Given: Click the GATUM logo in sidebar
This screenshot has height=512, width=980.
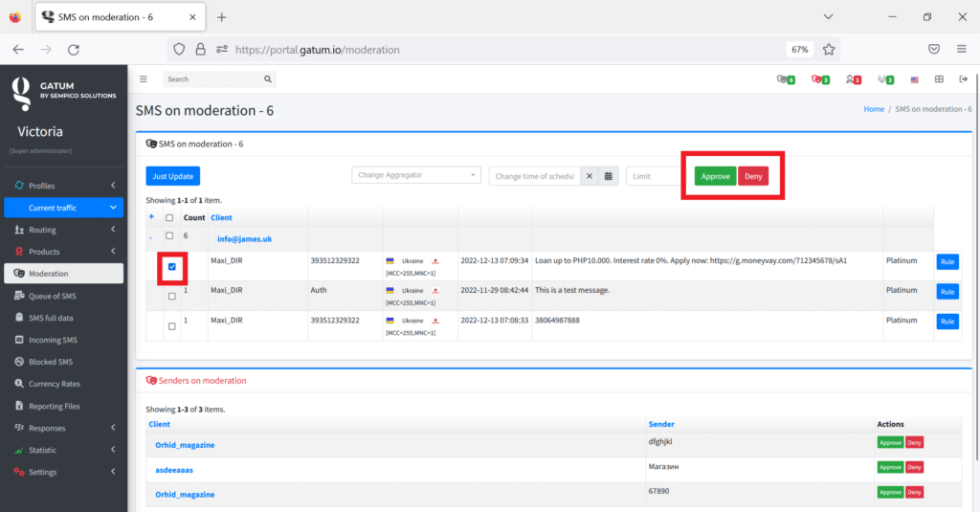Looking at the screenshot, I should [64, 93].
